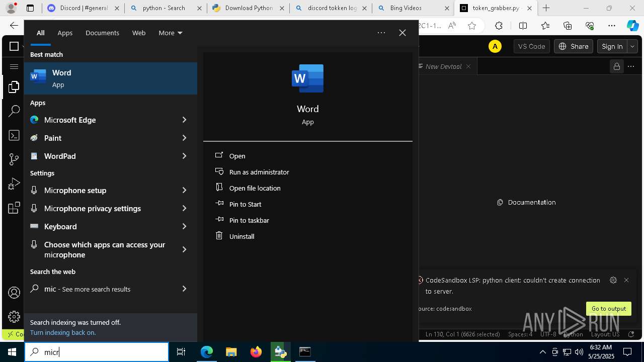Expand Microphone setup chevron

[x=184, y=190]
